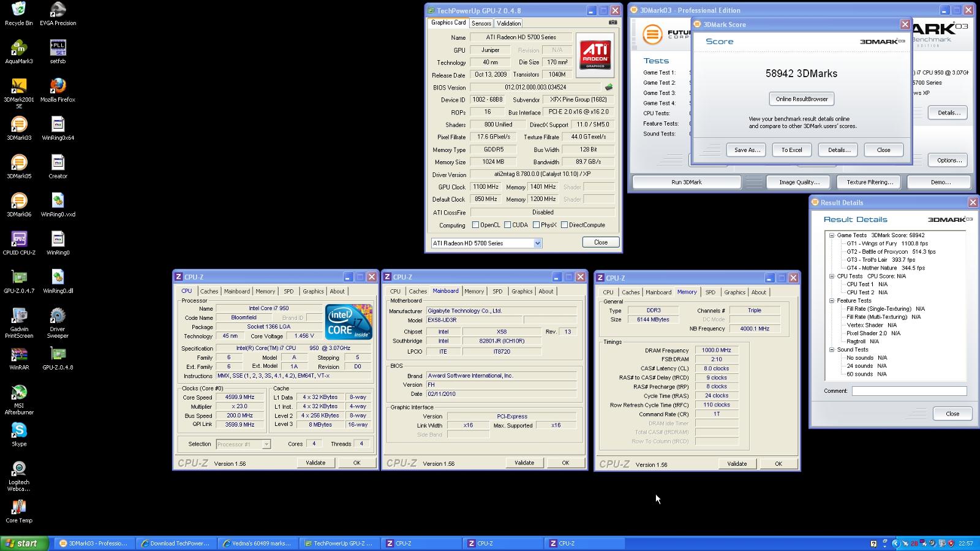
Task: Open Caches tab in left CPU-Z window
Action: 209,292
